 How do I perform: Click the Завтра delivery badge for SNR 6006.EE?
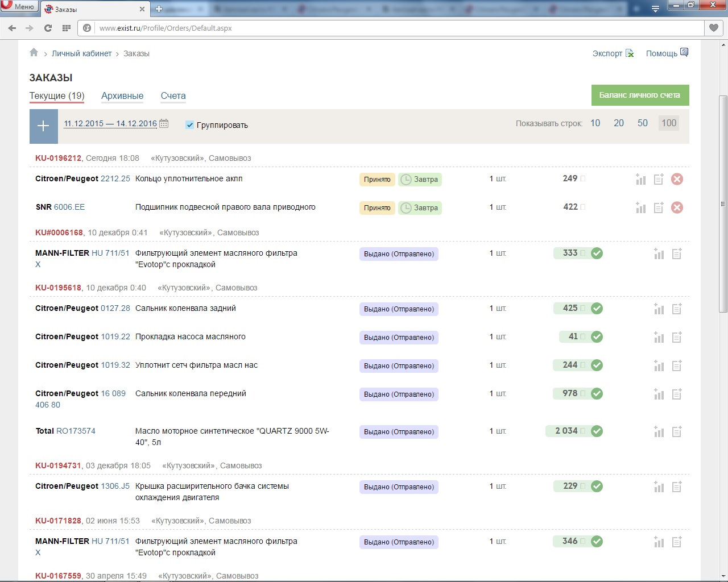pos(420,208)
